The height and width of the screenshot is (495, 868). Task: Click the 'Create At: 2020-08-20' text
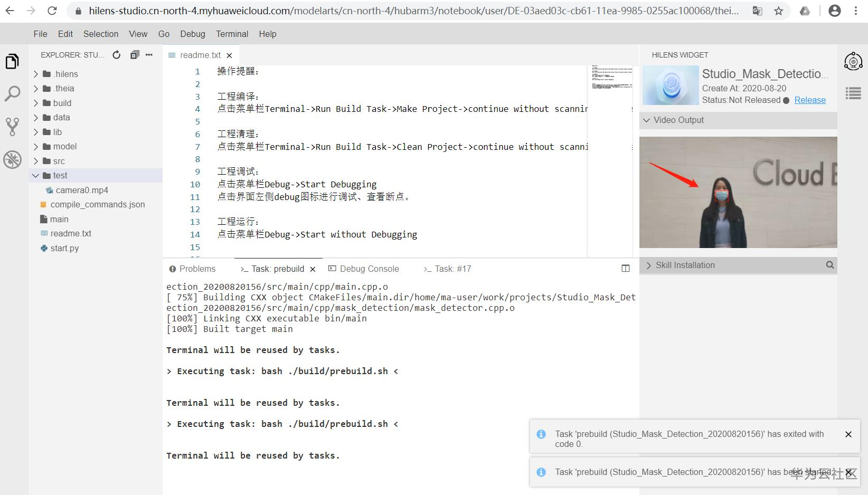(x=744, y=88)
